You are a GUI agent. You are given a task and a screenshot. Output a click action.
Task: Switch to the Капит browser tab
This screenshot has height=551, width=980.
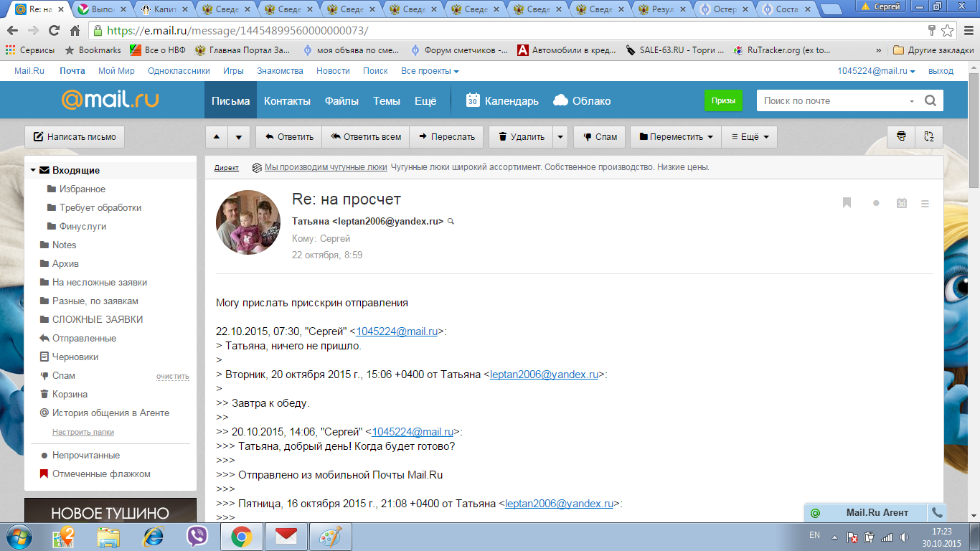pyautogui.click(x=165, y=9)
